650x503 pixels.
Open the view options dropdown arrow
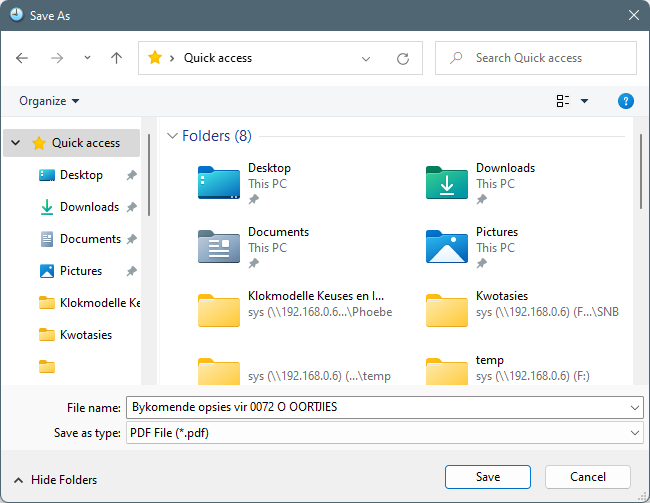pos(584,101)
